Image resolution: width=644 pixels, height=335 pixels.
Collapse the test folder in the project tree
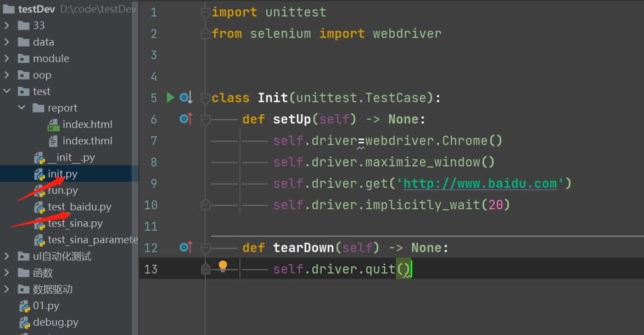(x=7, y=92)
